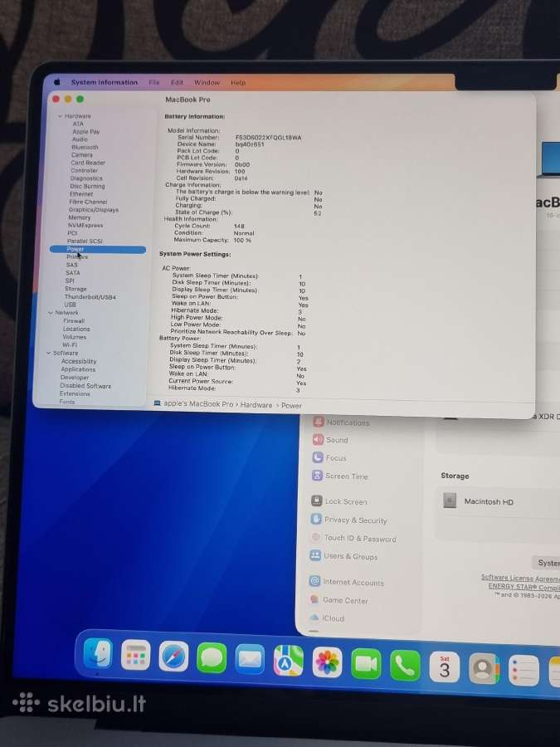
Task: Open the Phone app in Dock
Action: 405,665
